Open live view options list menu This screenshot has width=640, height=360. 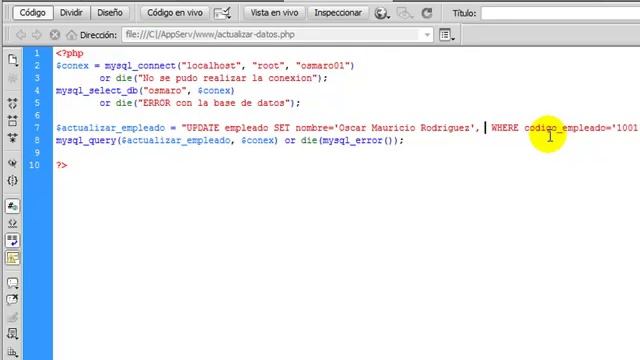point(447,35)
